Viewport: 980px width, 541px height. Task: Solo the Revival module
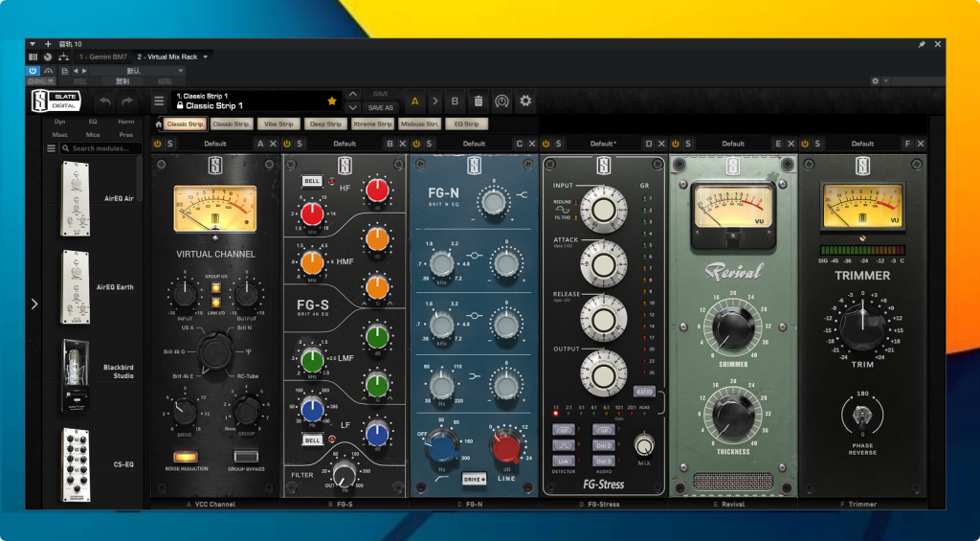tap(687, 144)
